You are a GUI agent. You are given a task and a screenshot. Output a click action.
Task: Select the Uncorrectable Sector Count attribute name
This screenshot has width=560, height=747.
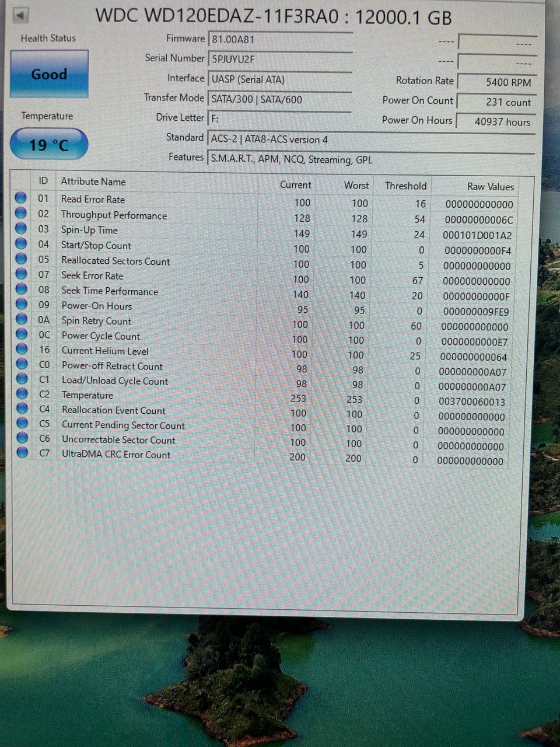point(118,440)
